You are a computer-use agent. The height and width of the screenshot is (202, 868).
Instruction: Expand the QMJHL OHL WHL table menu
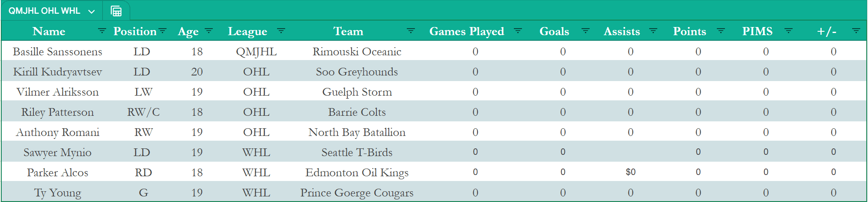(x=91, y=12)
